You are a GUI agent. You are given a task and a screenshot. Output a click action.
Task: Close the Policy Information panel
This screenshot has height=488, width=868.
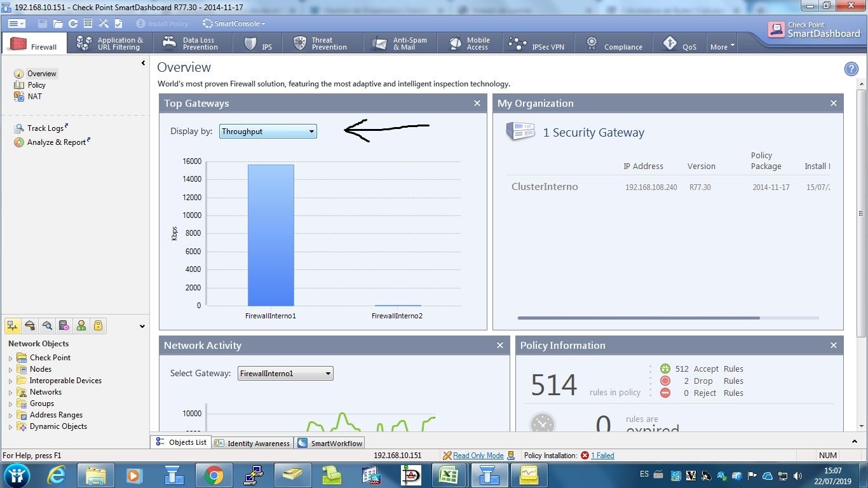pos(834,345)
